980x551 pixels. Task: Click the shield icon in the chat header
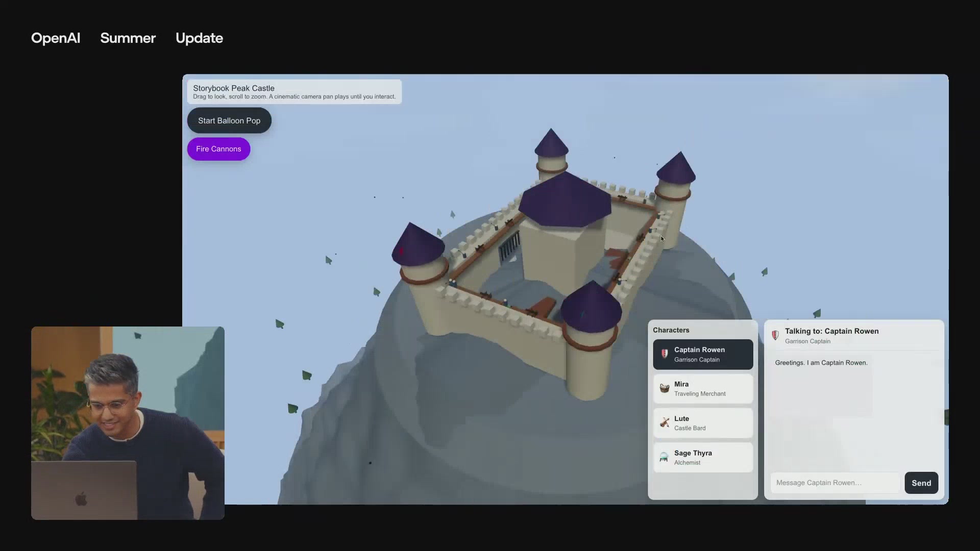(x=775, y=336)
